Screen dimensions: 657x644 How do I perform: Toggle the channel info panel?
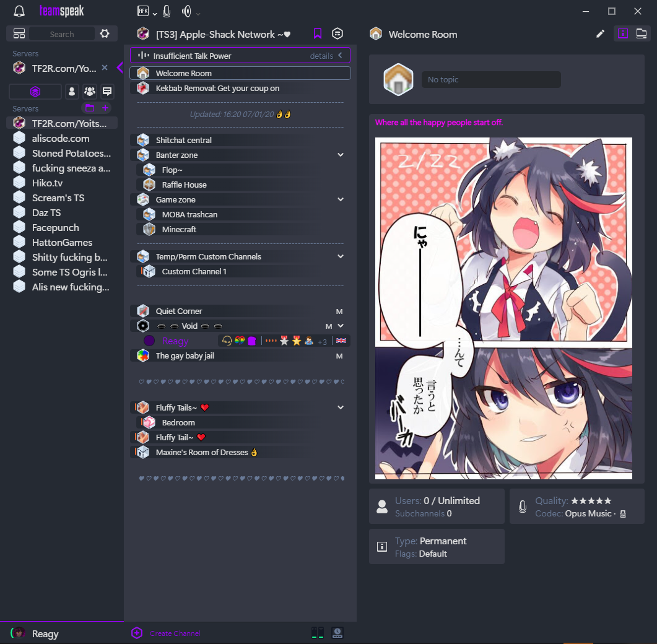[x=623, y=33]
